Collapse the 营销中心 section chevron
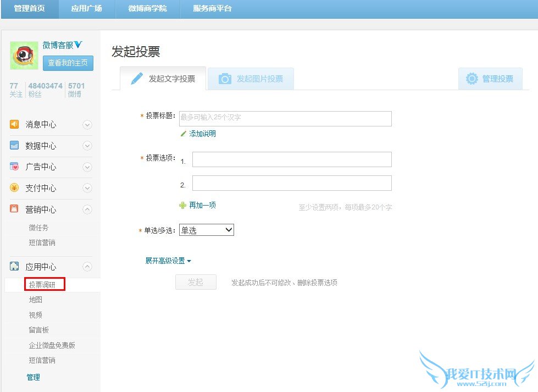The width and height of the screenshot is (538, 392). click(x=87, y=209)
